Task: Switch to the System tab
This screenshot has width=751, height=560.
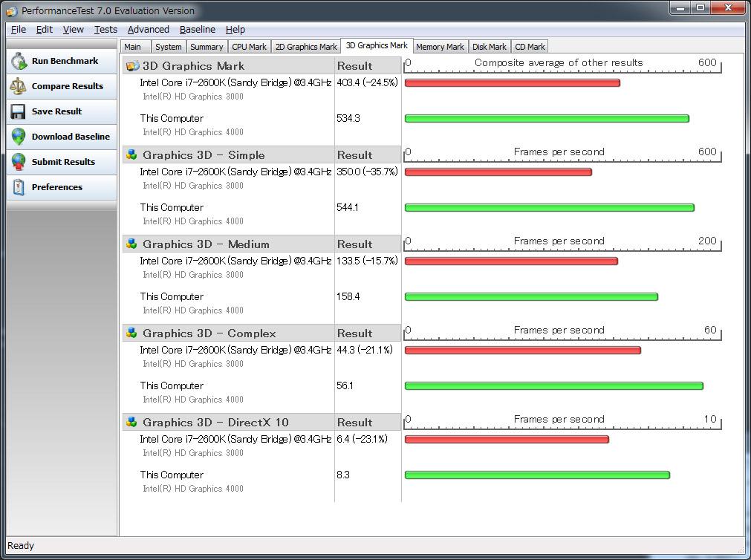Action: (x=169, y=47)
